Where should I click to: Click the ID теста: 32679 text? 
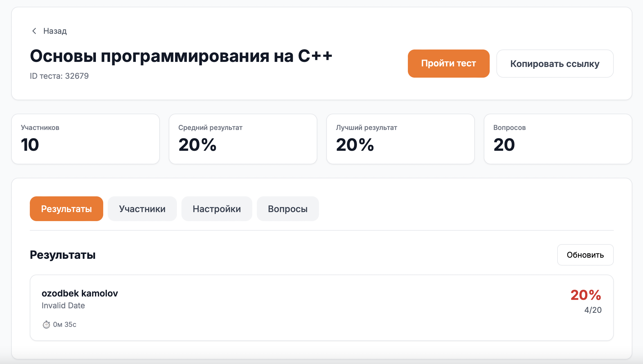pyautogui.click(x=59, y=75)
